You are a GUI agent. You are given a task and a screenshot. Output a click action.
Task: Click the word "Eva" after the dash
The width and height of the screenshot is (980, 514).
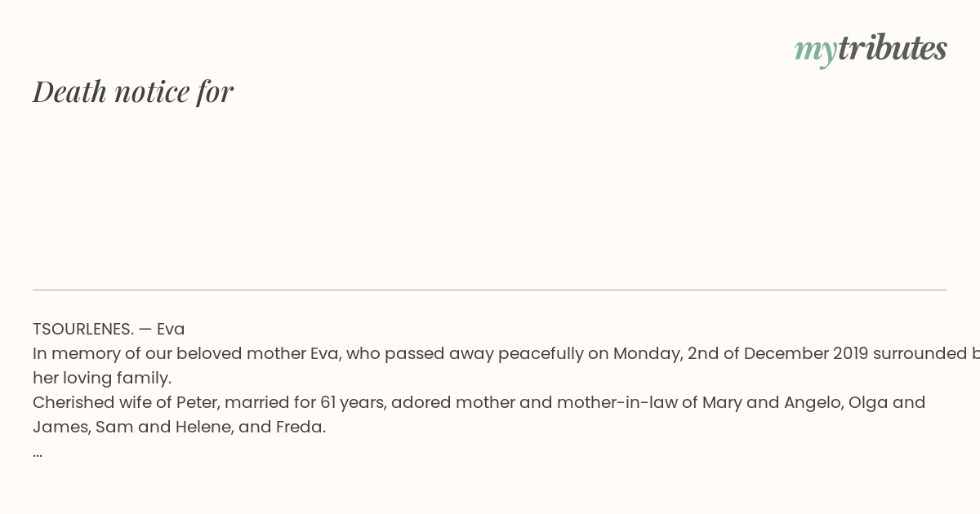171,329
